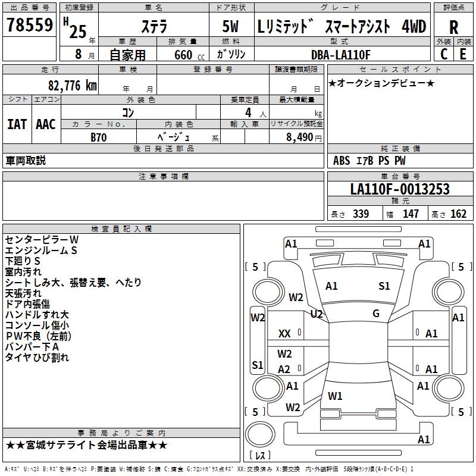Select the interior color ベージュ

tap(174, 137)
